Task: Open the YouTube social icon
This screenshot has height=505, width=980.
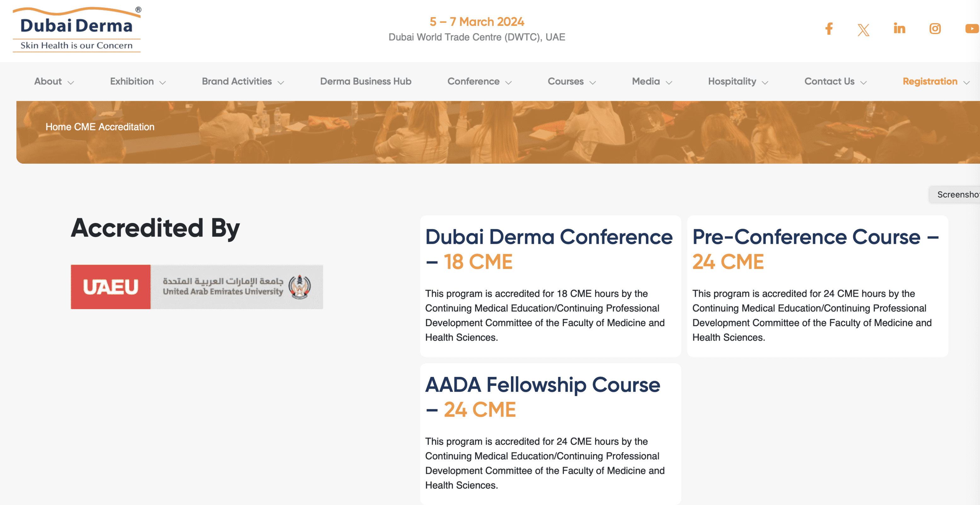Action: point(972,29)
